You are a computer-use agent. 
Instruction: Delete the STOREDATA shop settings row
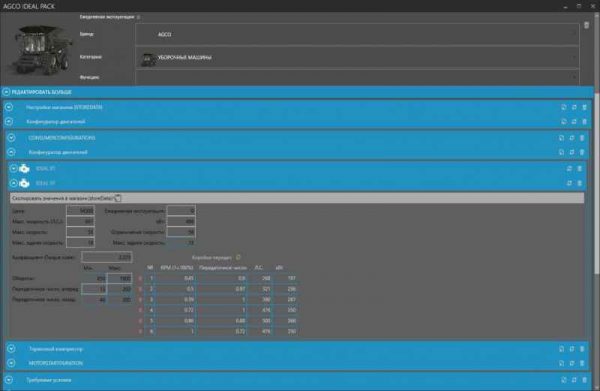click(584, 108)
